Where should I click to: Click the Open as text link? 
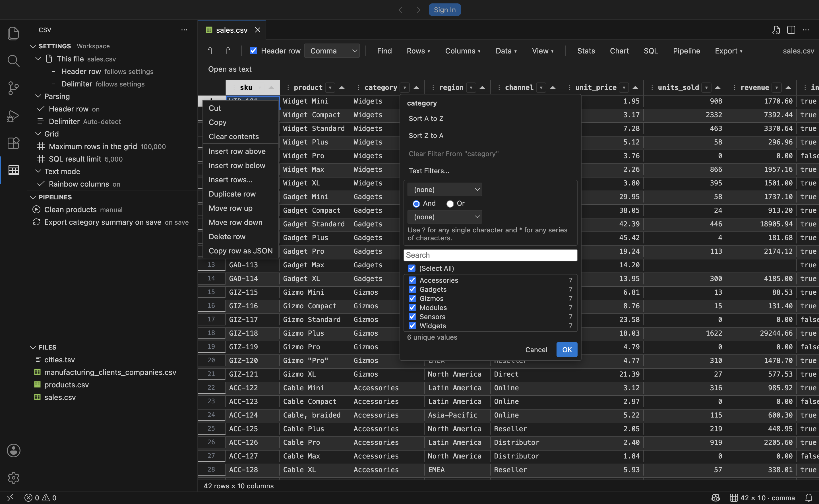coord(229,69)
